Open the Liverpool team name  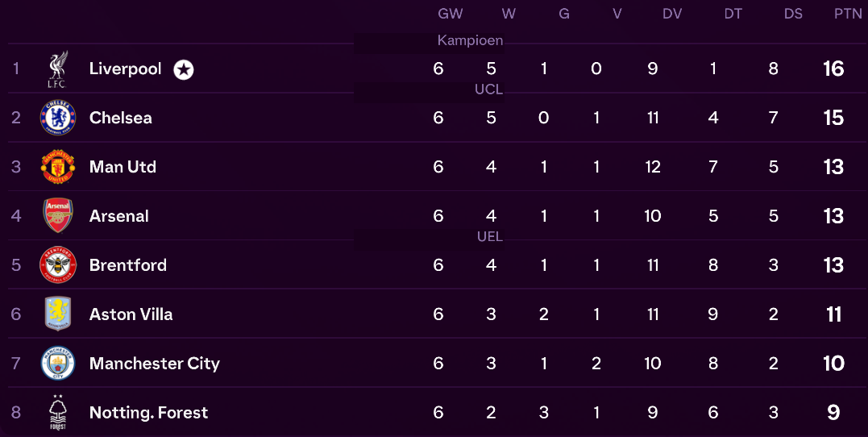(125, 69)
